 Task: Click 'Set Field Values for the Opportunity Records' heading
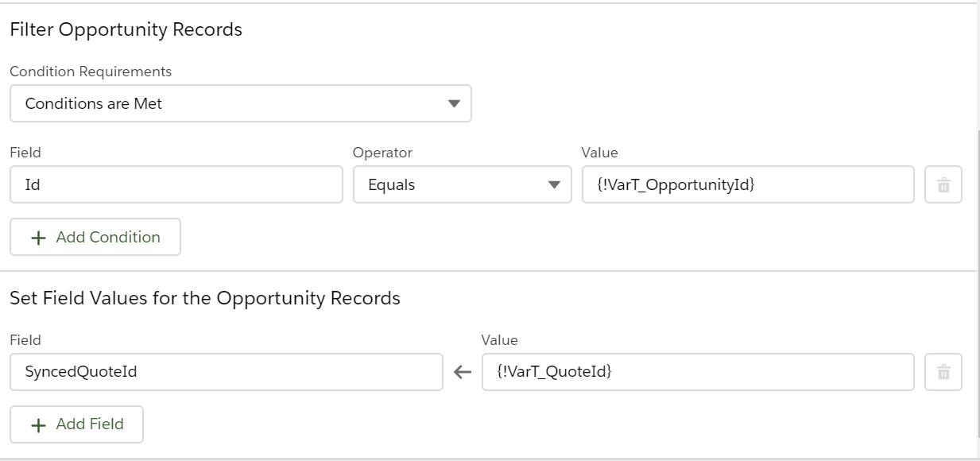click(204, 298)
